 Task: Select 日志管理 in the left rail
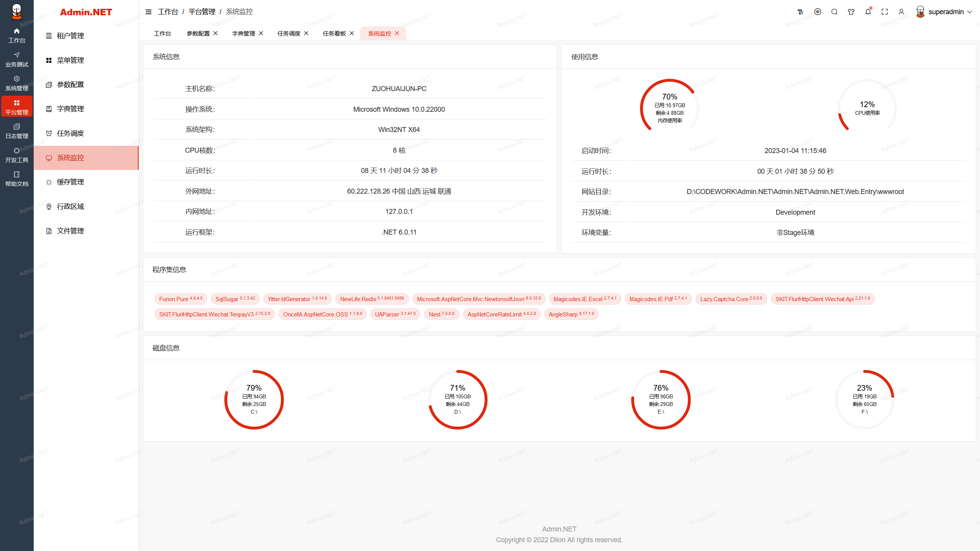(16, 131)
